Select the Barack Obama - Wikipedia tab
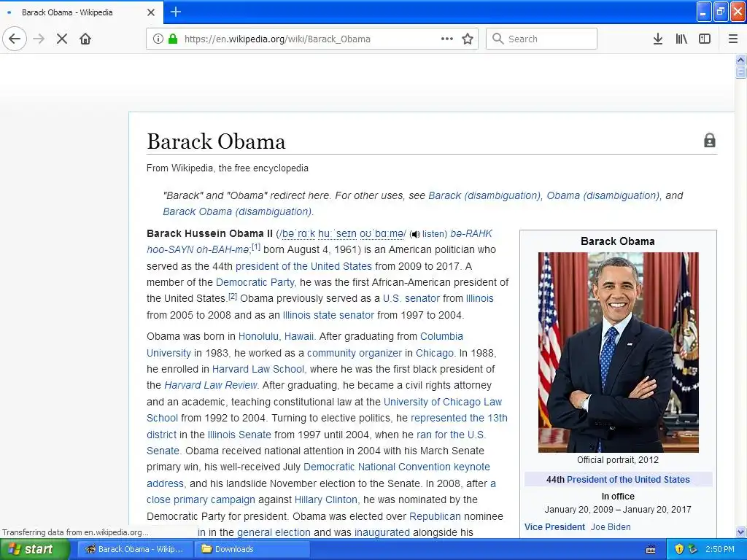The height and width of the screenshot is (560, 747). 81,12
